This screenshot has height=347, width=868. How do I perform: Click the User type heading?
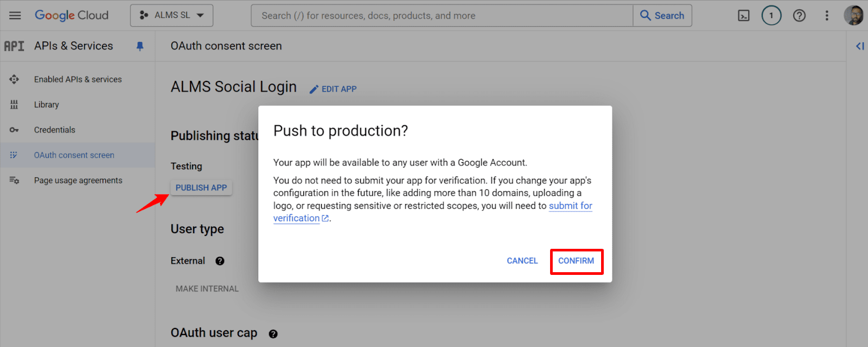(x=197, y=229)
